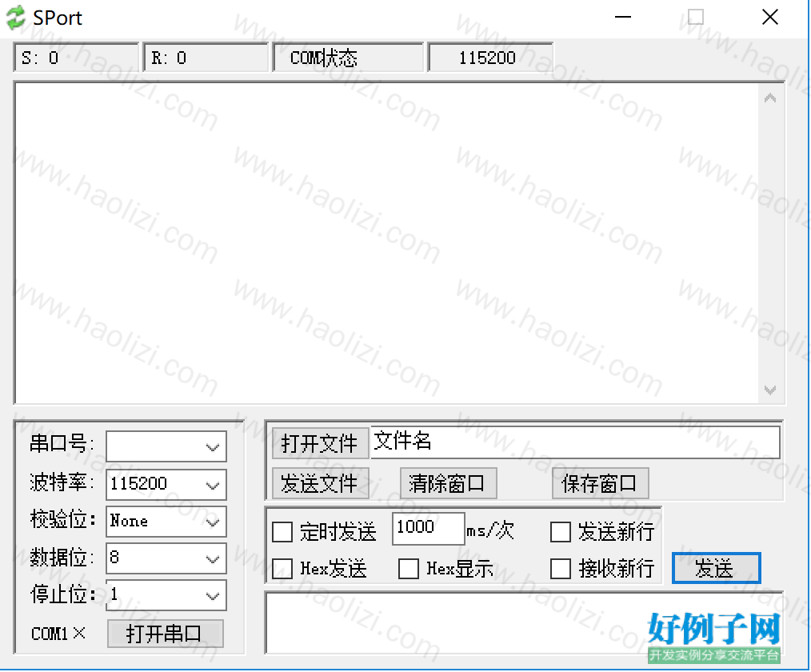This screenshot has height=672, width=811.
Task: Minimize the SPort window
Action: pos(623,18)
